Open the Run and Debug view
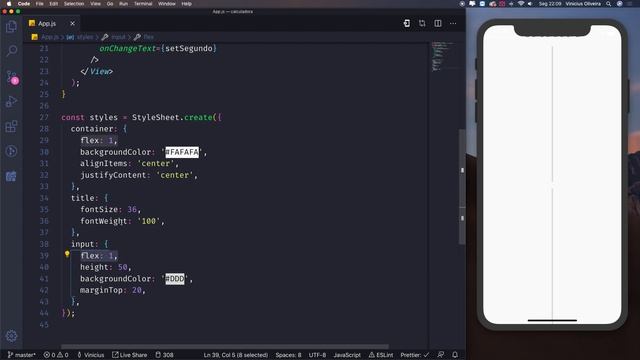640x360 pixels. (11, 101)
